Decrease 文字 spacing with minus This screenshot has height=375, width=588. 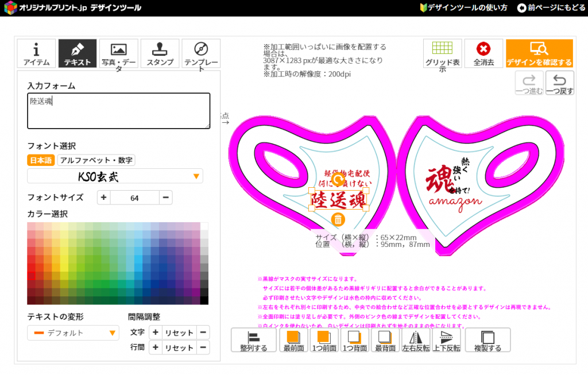[x=203, y=333]
